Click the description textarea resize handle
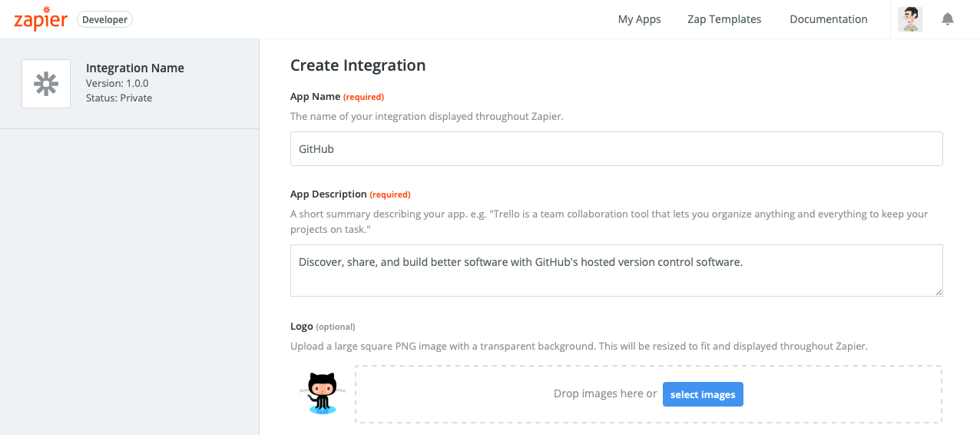This screenshot has height=435, width=980. 938,292
